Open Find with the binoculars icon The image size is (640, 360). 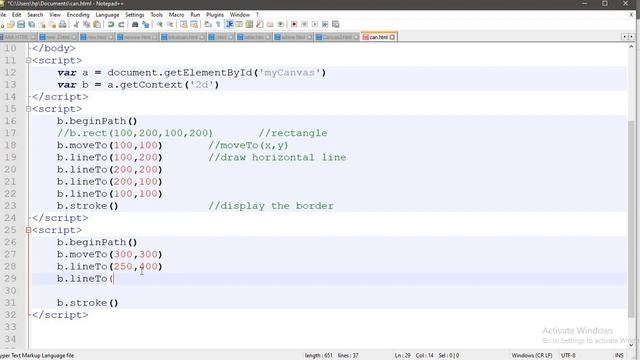tap(135, 24)
